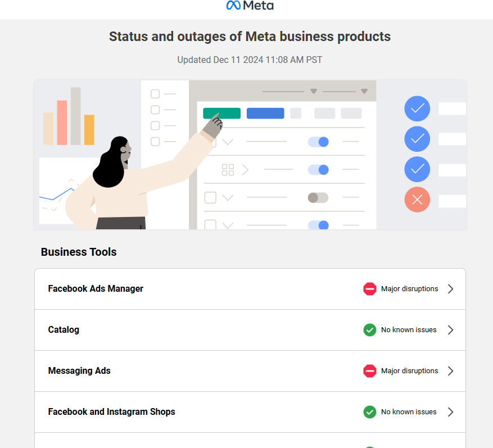This screenshot has height=448, width=493.
Task: Click the top blue checkmark circle in banner
Action: click(417, 109)
